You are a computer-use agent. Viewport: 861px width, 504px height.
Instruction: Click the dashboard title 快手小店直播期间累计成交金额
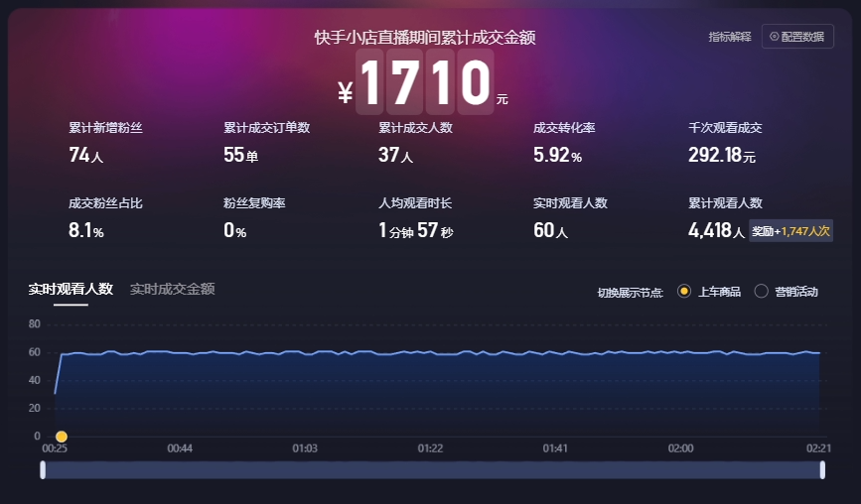pos(425,38)
